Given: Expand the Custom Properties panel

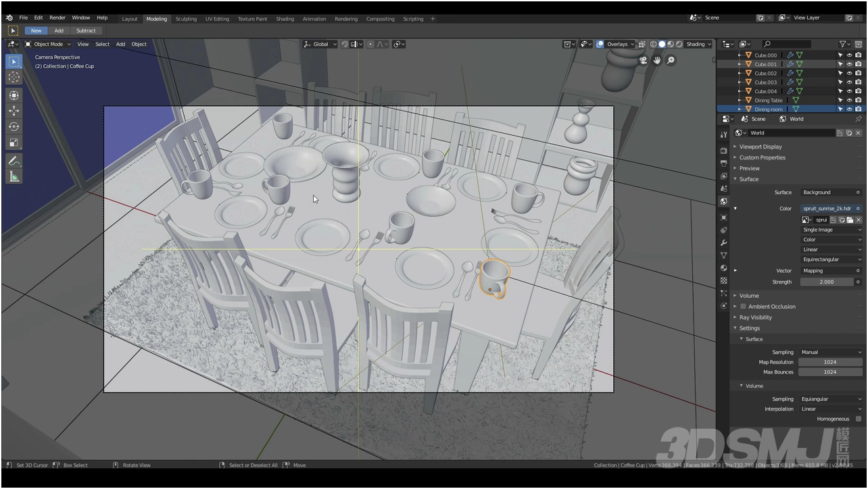Looking at the screenshot, I should [763, 157].
